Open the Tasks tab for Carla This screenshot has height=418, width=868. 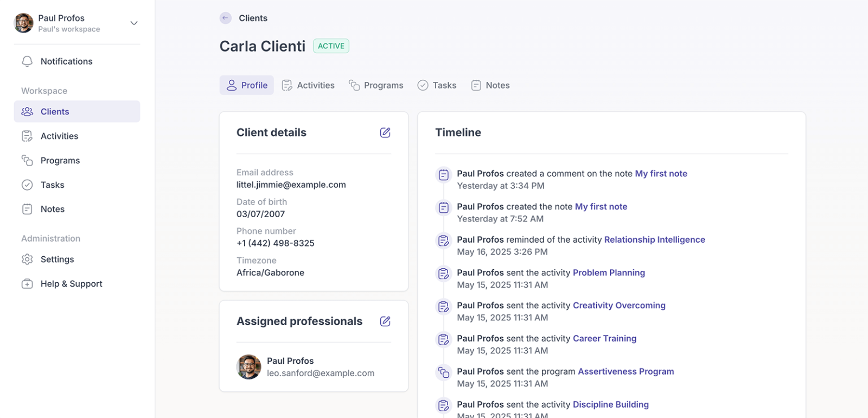pos(437,85)
